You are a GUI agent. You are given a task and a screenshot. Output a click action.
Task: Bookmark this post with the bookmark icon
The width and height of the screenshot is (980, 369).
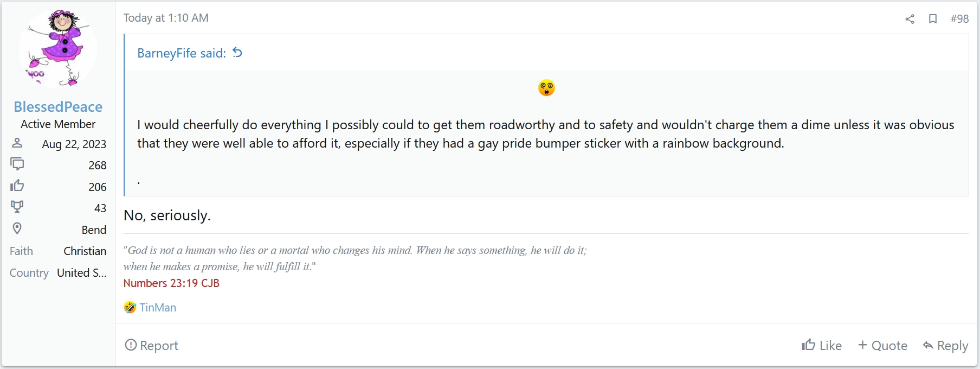[x=933, y=19]
